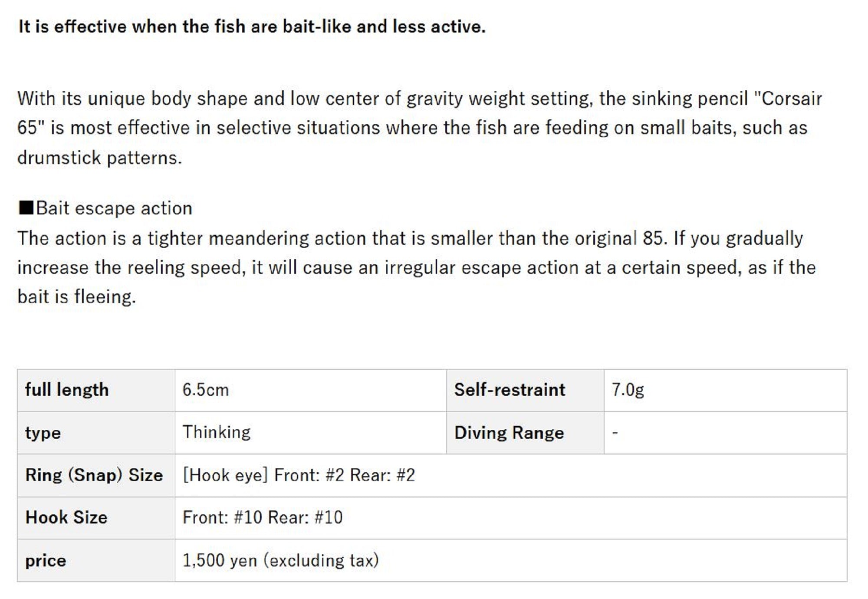Screen dimensions: 868x599
Task: Click the 6.5cm length value cell
Action: [x=206, y=390]
